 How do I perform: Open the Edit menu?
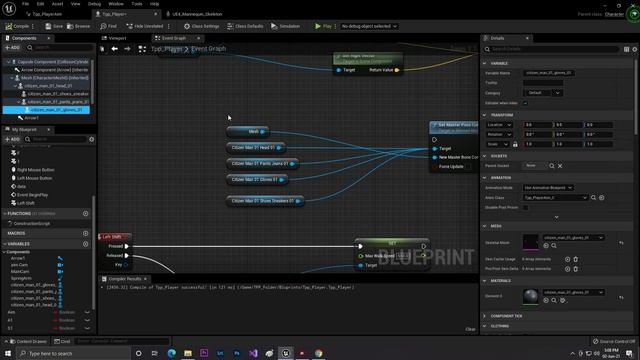40,4
